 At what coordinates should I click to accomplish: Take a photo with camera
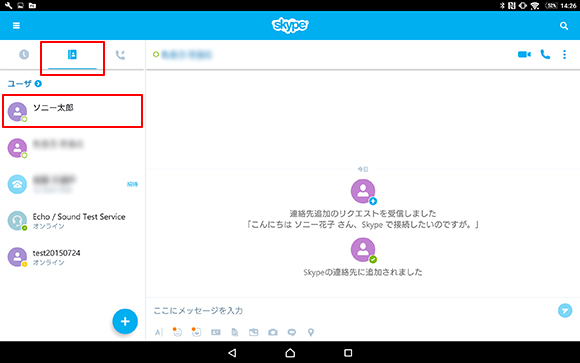coord(273,332)
